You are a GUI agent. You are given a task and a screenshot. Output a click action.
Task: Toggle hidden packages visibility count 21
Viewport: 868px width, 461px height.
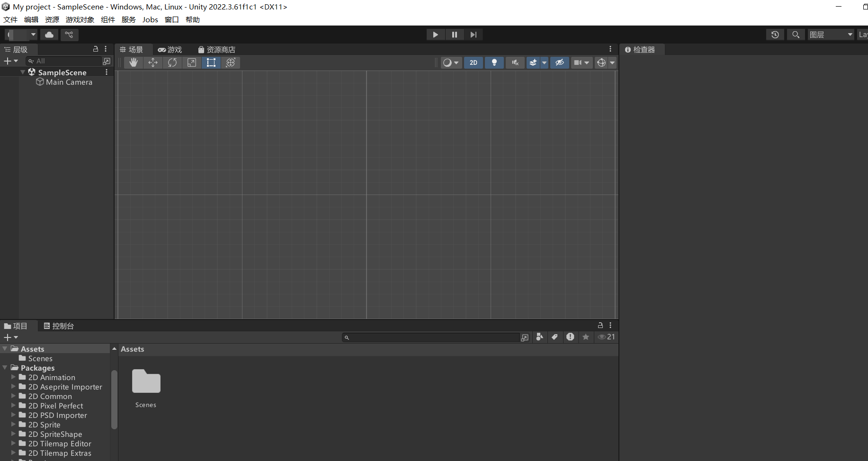point(607,337)
